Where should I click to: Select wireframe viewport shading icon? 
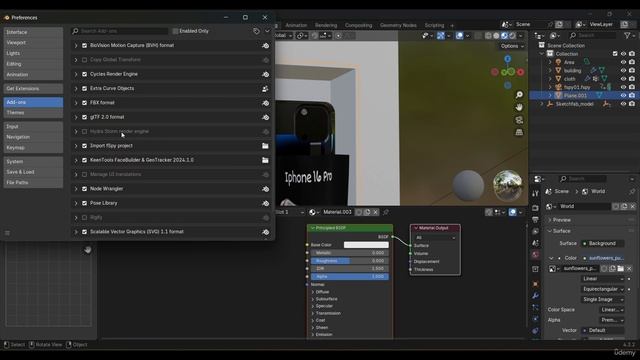(488, 36)
